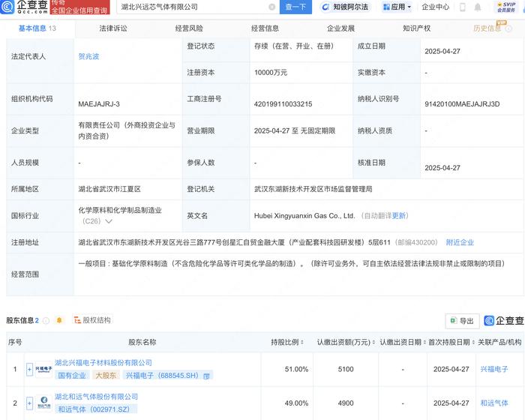Open the notifications bell icon

point(478,7)
